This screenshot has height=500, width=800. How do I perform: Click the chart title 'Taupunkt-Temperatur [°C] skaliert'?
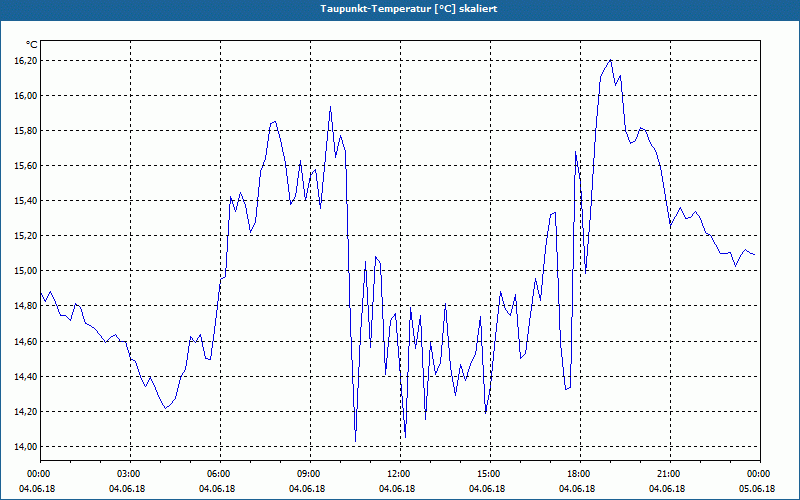[x=409, y=9]
